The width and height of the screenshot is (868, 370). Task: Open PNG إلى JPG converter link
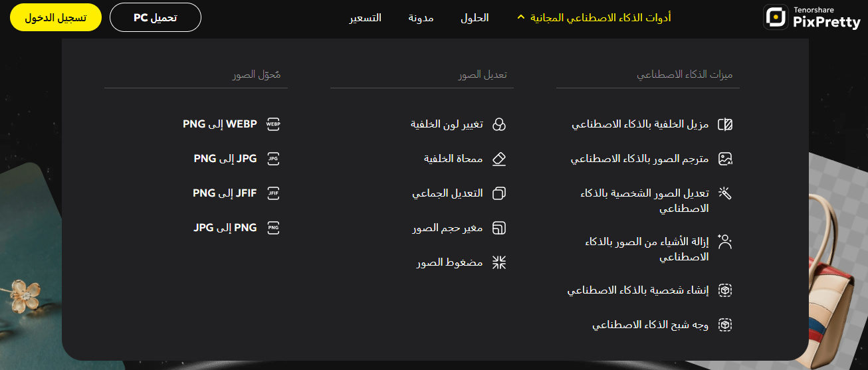pyautogui.click(x=225, y=228)
